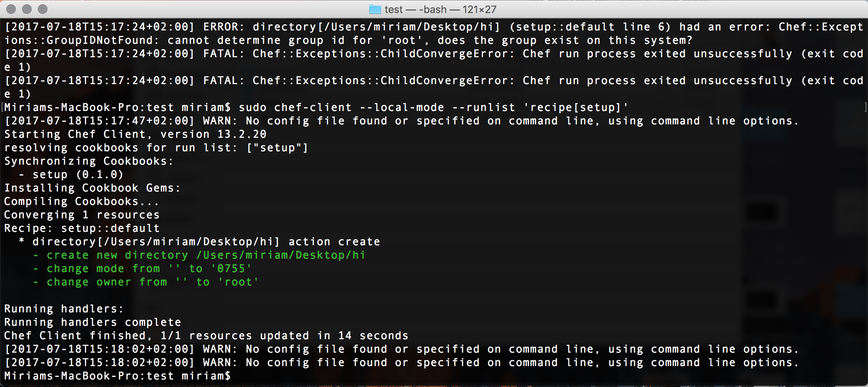The image size is (868, 387).
Task: Close the terminal window with the first button
Action: click(x=11, y=9)
